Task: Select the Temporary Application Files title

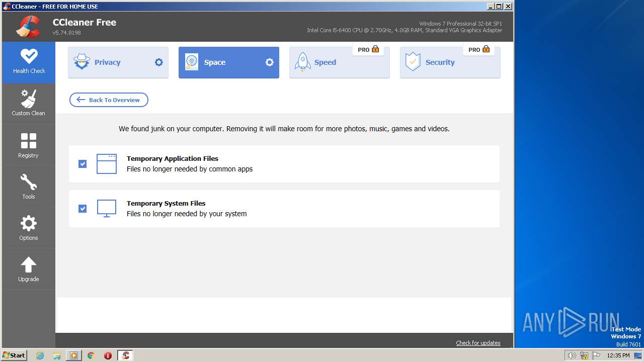Action: 173,158
